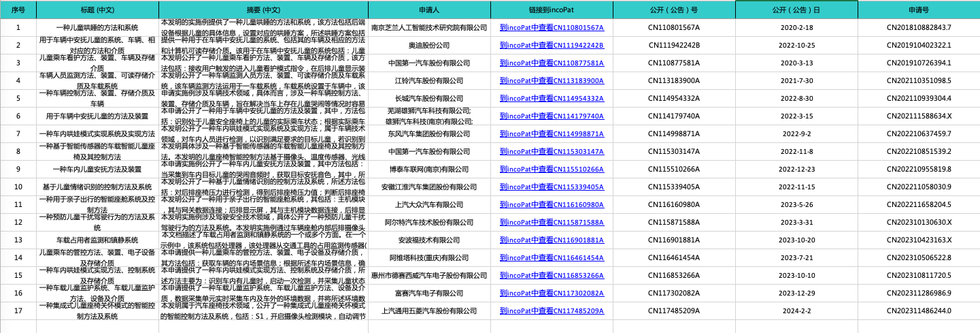980x333 pixels.
Task: Select the cell with sequence number 17
Action: tap(18, 311)
